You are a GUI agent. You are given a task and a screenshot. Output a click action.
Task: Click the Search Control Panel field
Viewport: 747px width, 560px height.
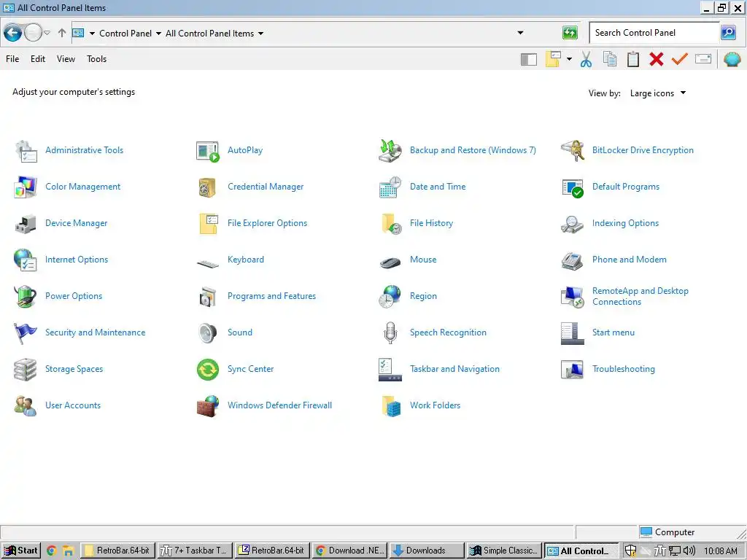coord(654,33)
